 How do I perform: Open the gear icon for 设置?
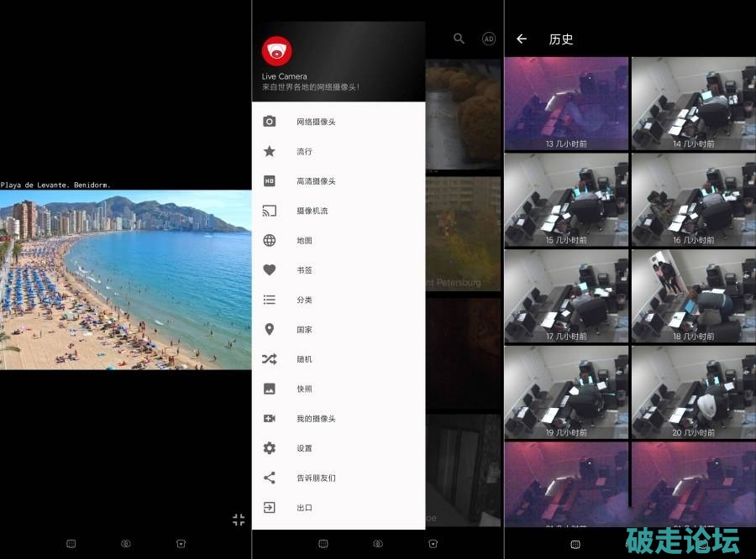pos(269,448)
